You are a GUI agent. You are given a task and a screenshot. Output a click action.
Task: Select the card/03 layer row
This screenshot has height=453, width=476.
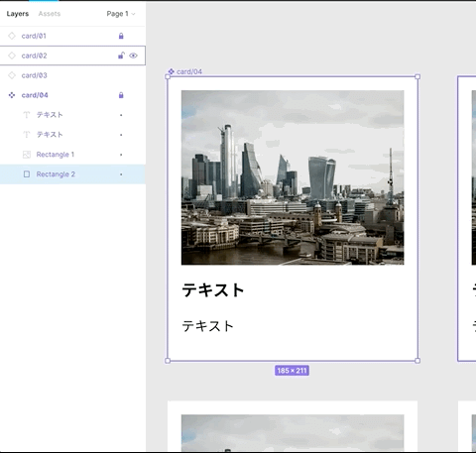pyautogui.click(x=72, y=75)
